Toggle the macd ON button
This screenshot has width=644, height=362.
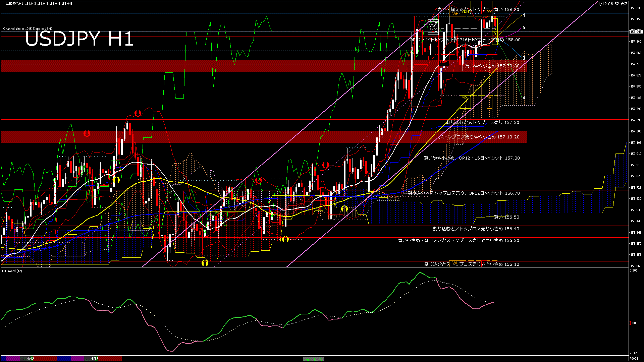pos(314,359)
